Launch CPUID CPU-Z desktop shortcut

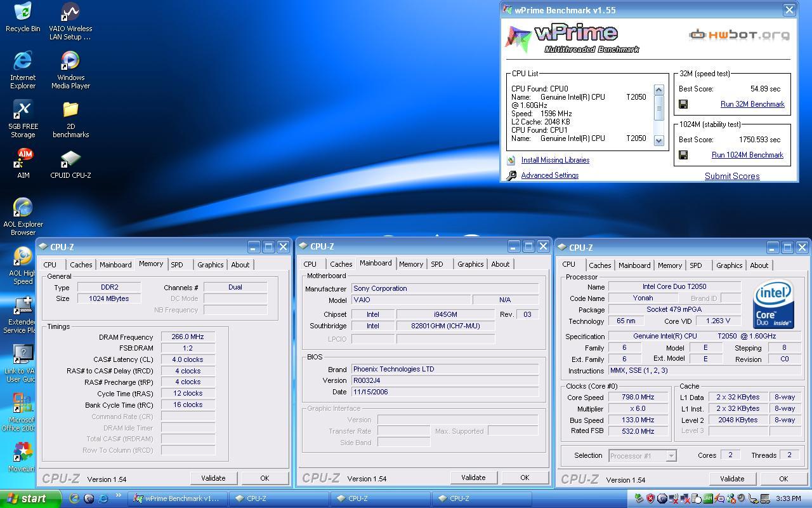[x=70, y=164]
